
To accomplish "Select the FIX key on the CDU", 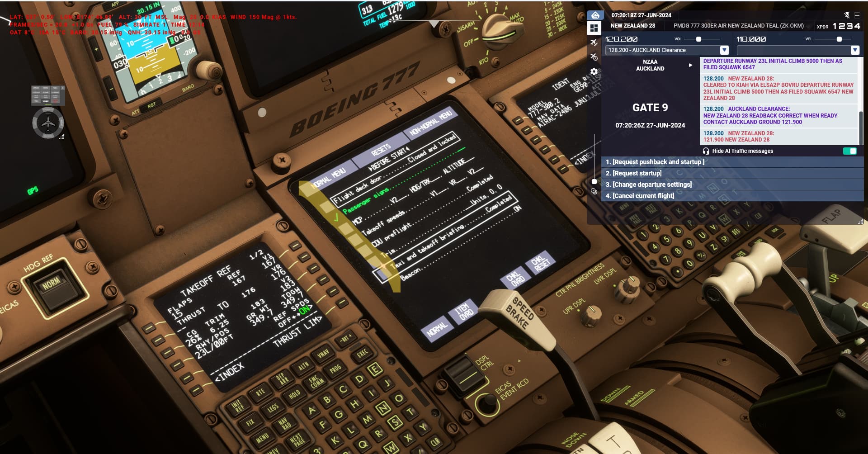I will (250, 422).
